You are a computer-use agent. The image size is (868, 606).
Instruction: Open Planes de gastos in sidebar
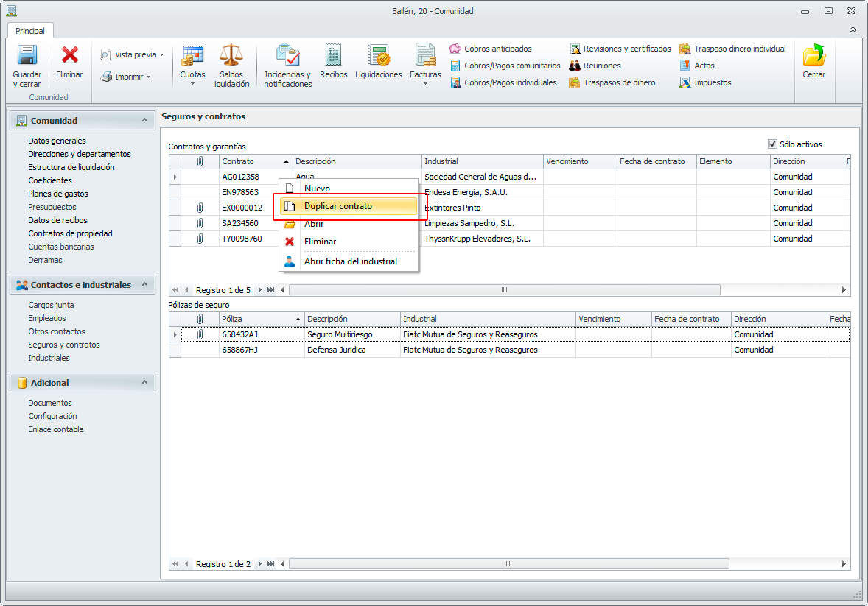(x=58, y=194)
